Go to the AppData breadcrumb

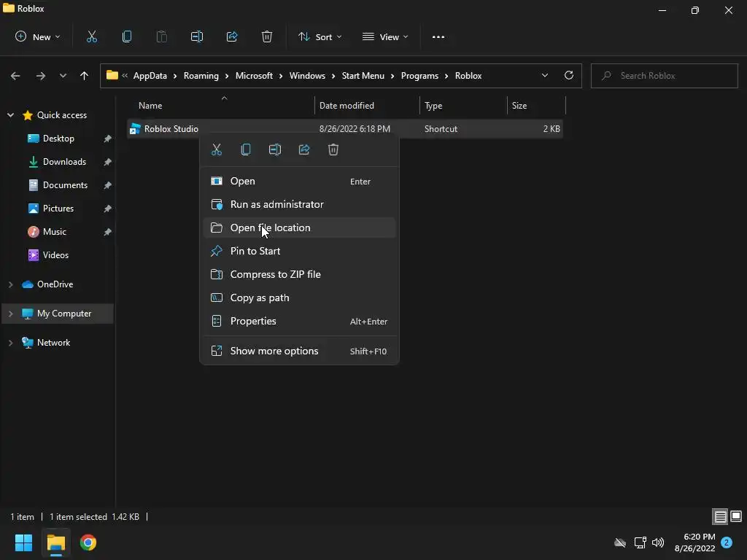(x=150, y=76)
